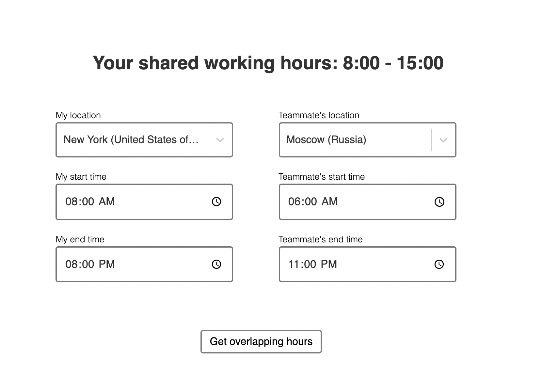The width and height of the screenshot is (542, 392).
Task: Open the clock picker for My end time
Action: click(216, 264)
